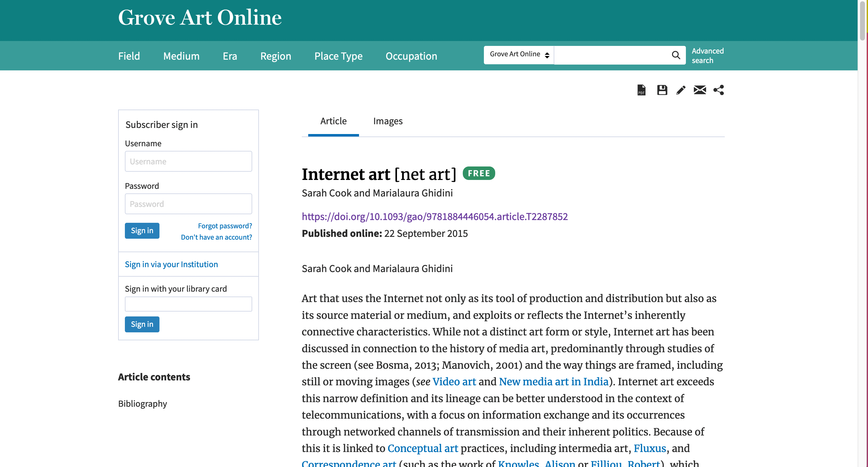This screenshot has width=868, height=467.
Task: Click the Save floppy disk icon
Action: pos(662,90)
